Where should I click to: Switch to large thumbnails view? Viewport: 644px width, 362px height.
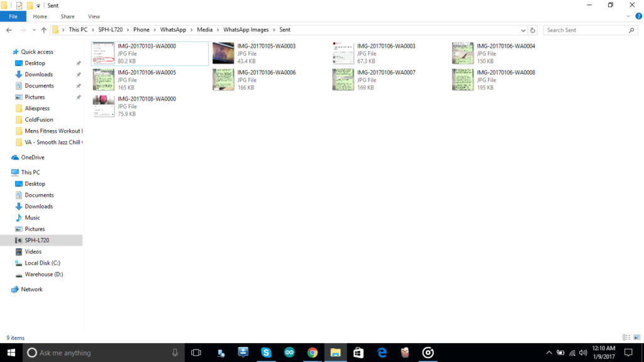[x=636, y=337]
